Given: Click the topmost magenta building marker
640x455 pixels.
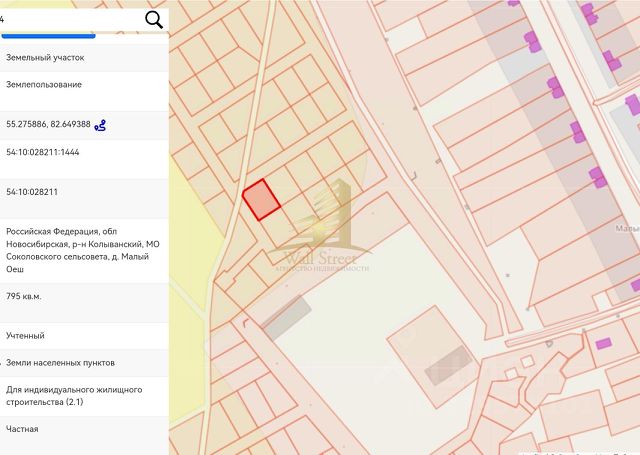Looking at the screenshot, I should (x=513, y=2).
